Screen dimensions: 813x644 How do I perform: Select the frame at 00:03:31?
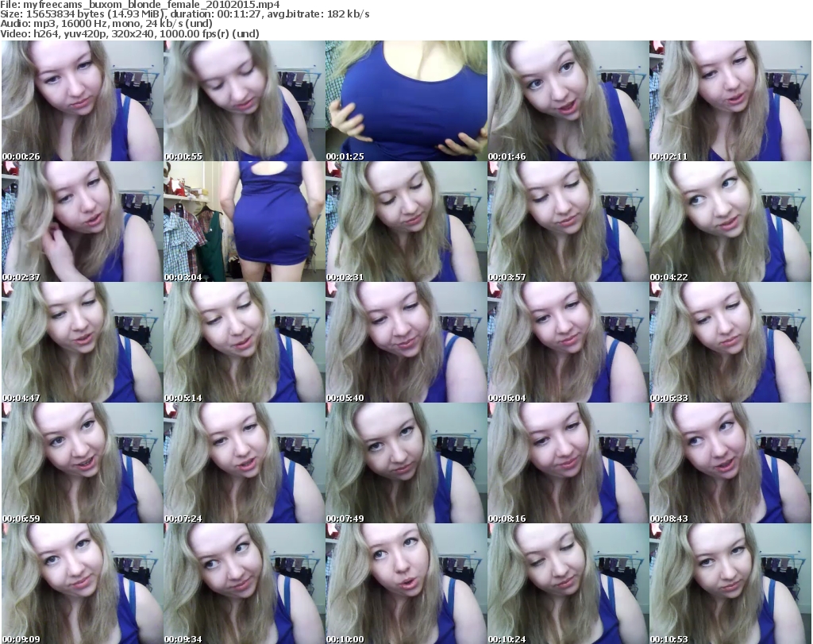click(406, 222)
